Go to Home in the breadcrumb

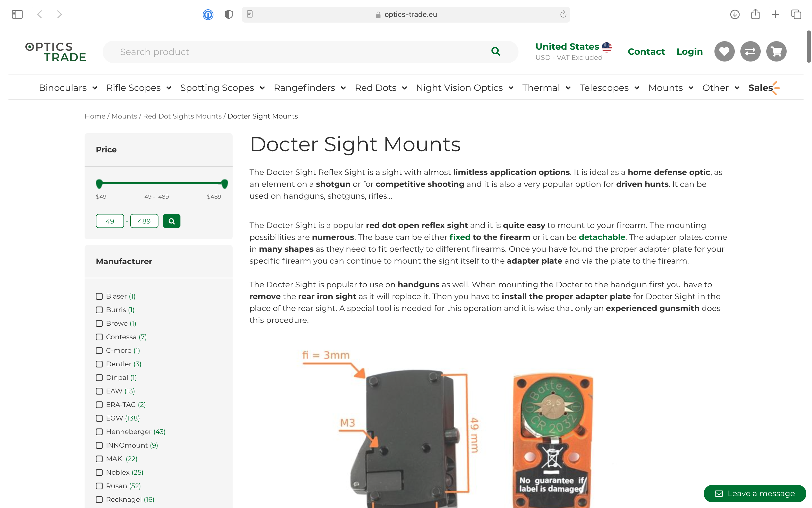95,116
